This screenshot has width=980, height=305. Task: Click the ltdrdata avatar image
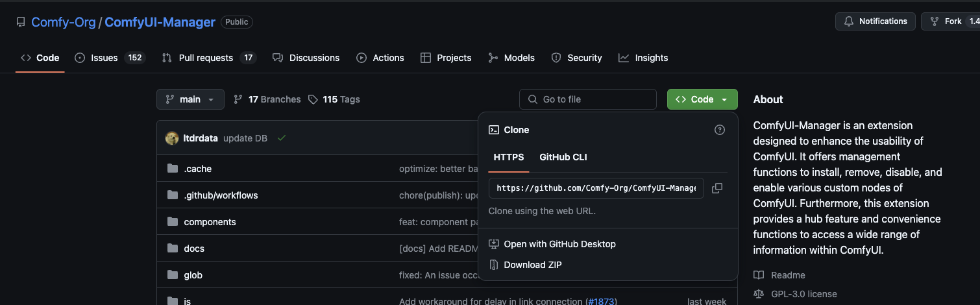pos(172,138)
